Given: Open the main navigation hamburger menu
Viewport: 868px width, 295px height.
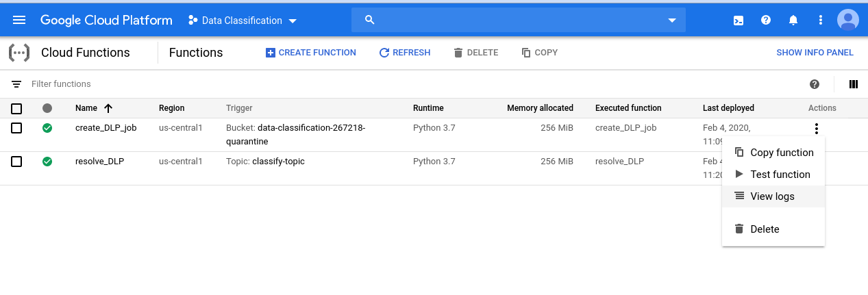Looking at the screenshot, I should coord(19,20).
